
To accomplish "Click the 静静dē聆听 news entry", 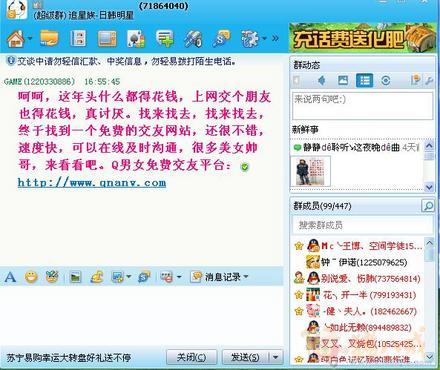I will point(356,147).
